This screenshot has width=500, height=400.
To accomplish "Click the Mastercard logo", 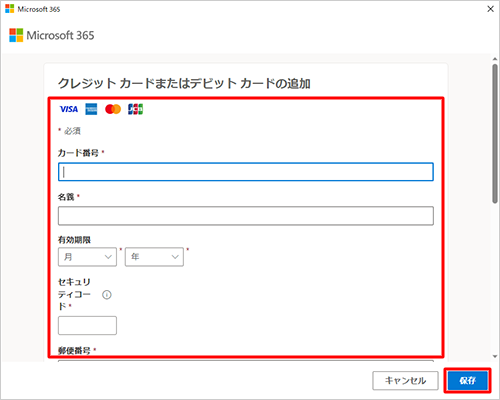I will (x=113, y=109).
